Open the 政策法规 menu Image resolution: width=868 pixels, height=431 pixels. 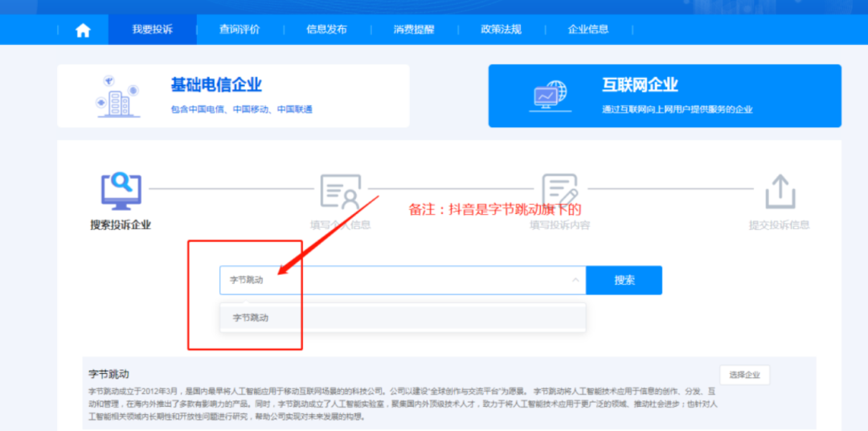501,30
